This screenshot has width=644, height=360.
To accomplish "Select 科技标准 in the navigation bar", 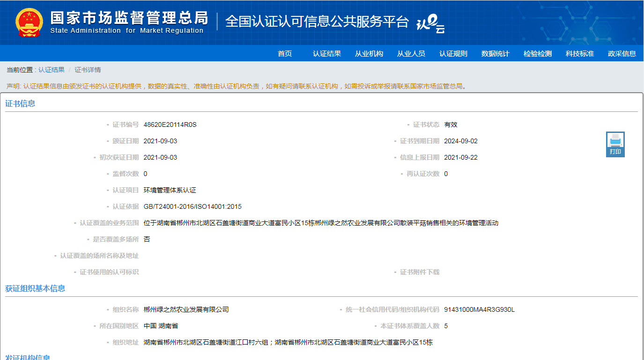I will pos(580,54).
